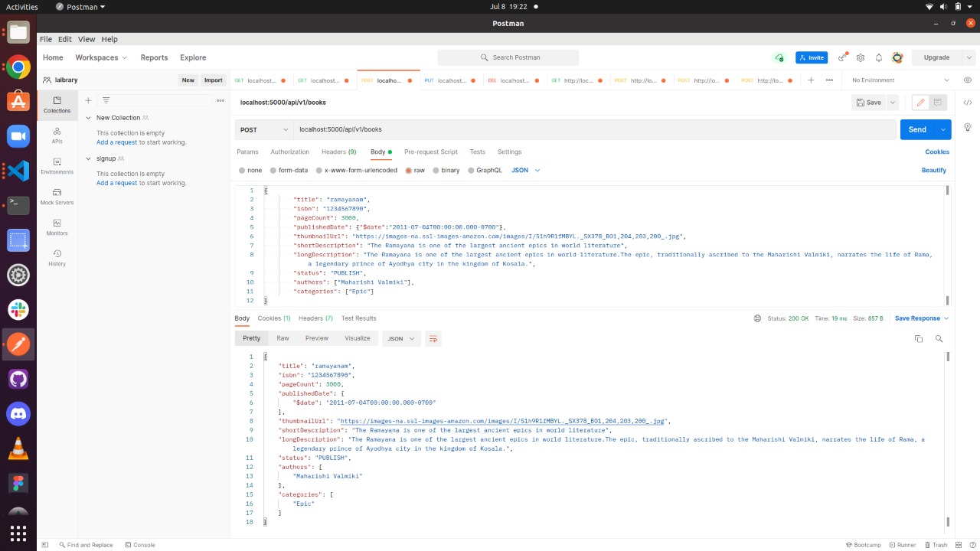The image size is (980, 551).
Task: Open the Mock Servers sidebar panel
Action: (57, 197)
